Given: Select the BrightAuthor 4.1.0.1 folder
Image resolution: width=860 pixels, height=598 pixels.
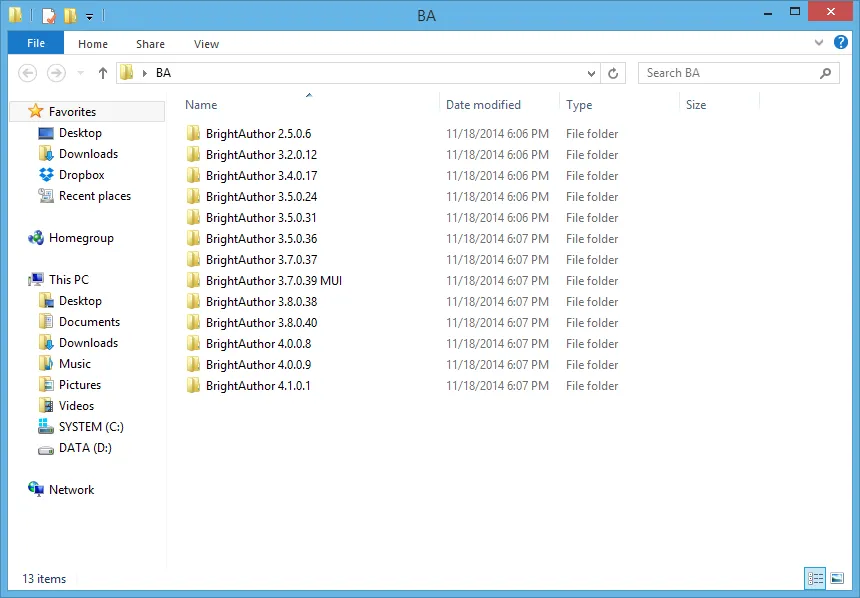Looking at the screenshot, I should pos(258,386).
